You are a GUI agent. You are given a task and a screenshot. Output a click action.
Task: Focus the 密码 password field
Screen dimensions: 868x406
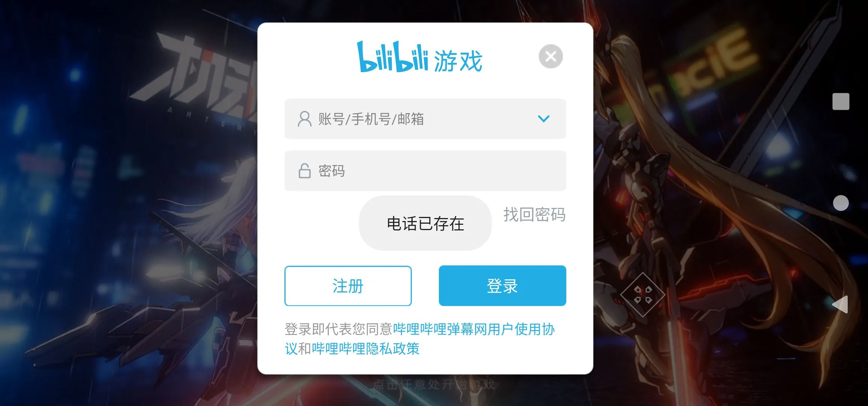425,171
